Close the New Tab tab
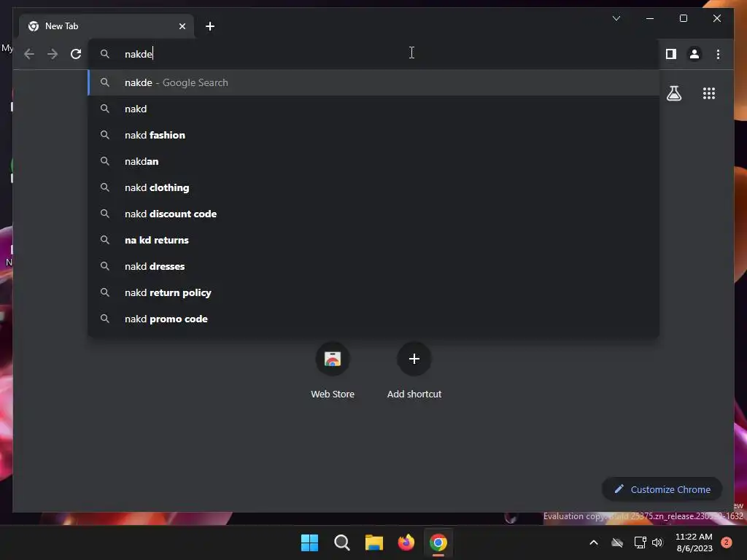747x560 pixels. pos(182,26)
